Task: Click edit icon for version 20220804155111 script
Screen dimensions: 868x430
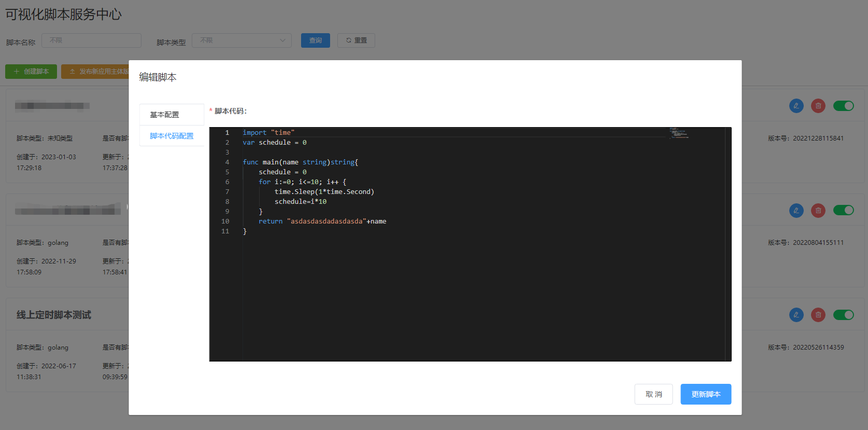Action: [796, 211]
